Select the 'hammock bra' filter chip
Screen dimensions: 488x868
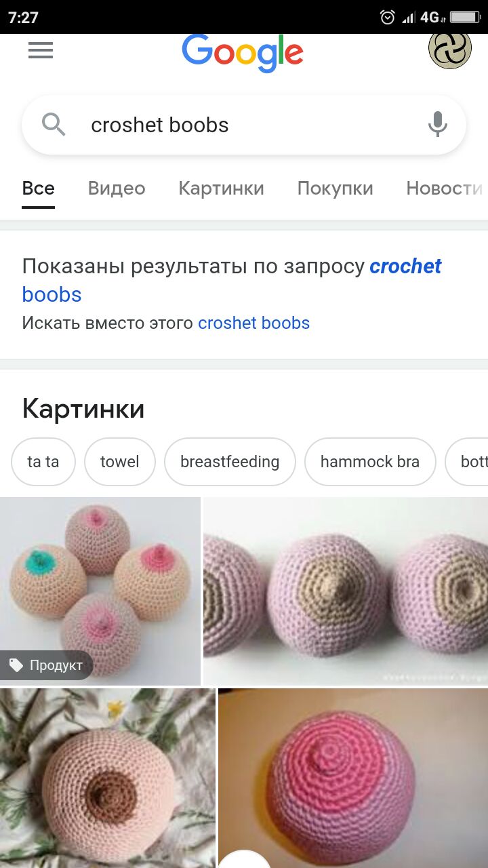click(370, 462)
